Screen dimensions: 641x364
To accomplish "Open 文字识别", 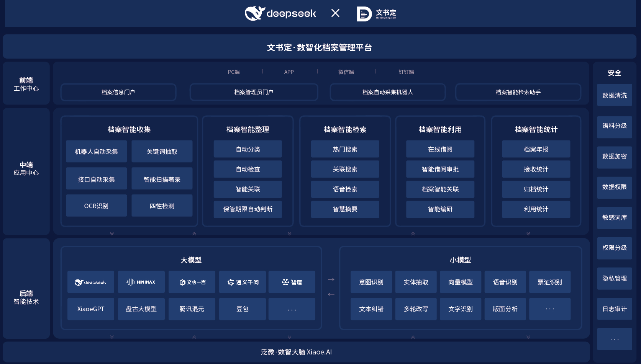I will click(461, 309).
